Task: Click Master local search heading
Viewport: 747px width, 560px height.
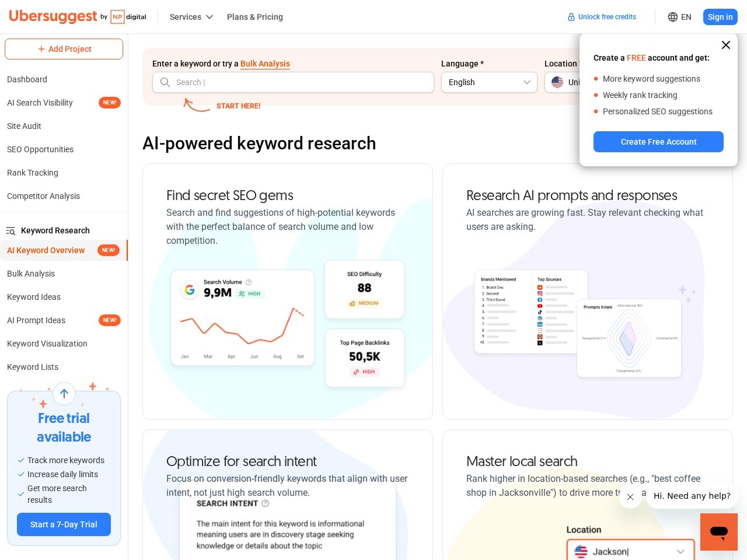Action: [x=522, y=461]
